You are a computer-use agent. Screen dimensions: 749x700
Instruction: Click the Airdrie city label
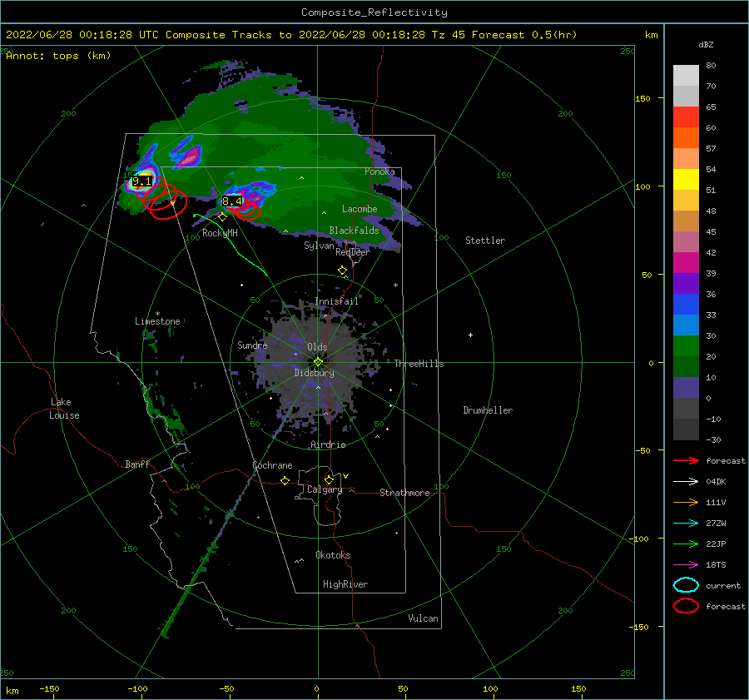(328, 444)
